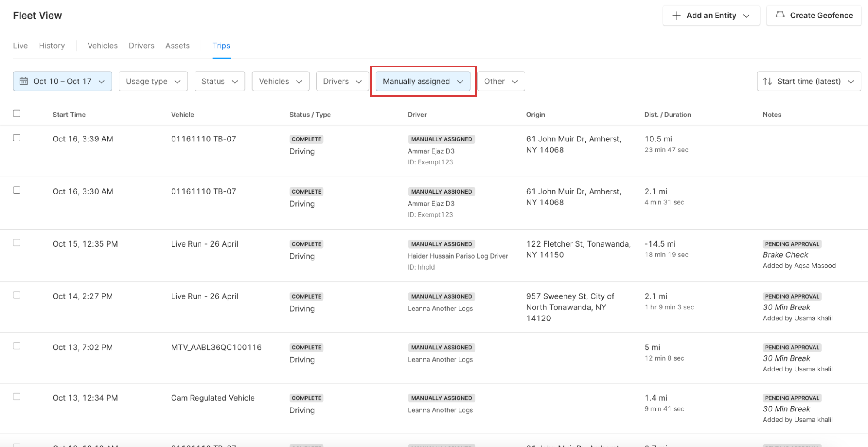This screenshot has width=868, height=447.
Task: Click origin 957 Sweeney St address
Action: click(x=570, y=307)
